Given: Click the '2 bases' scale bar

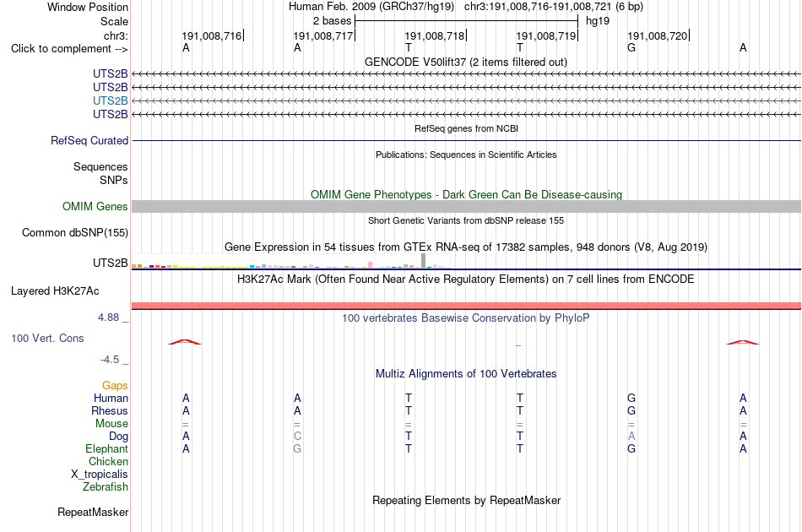Looking at the screenshot, I should 467,21.
